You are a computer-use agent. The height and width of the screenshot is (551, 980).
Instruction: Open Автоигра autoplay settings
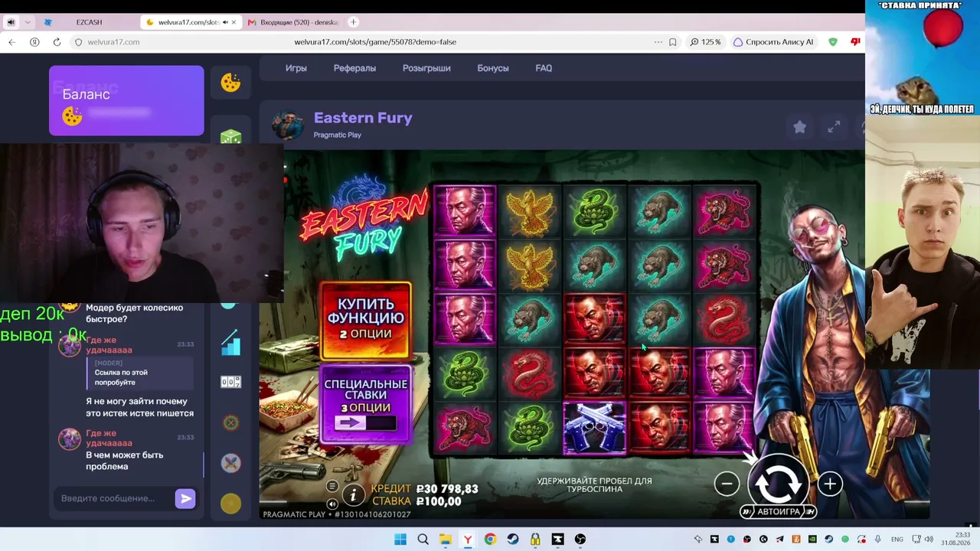click(778, 511)
